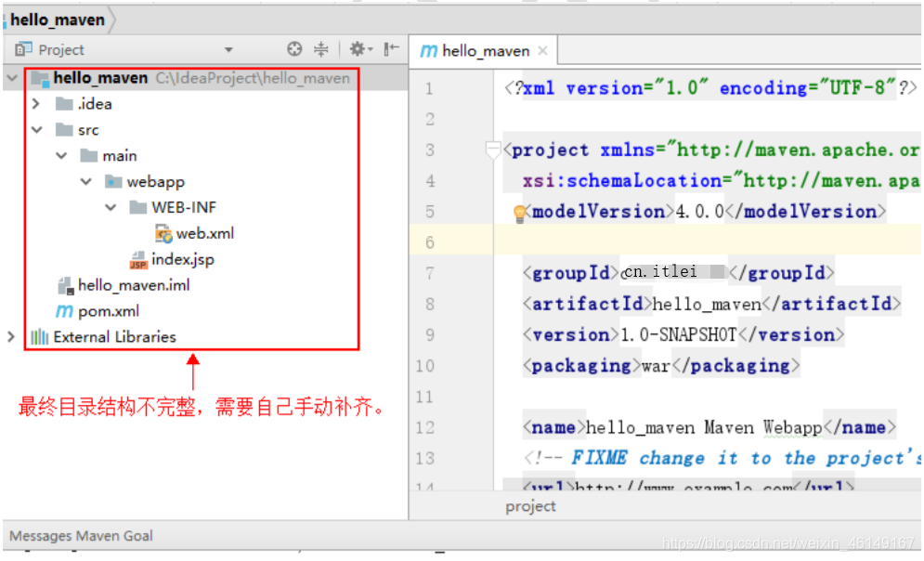Image resolution: width=924 pixels, height=561 pixels.
Task: Select the main folder
Action: pos(120,155)
